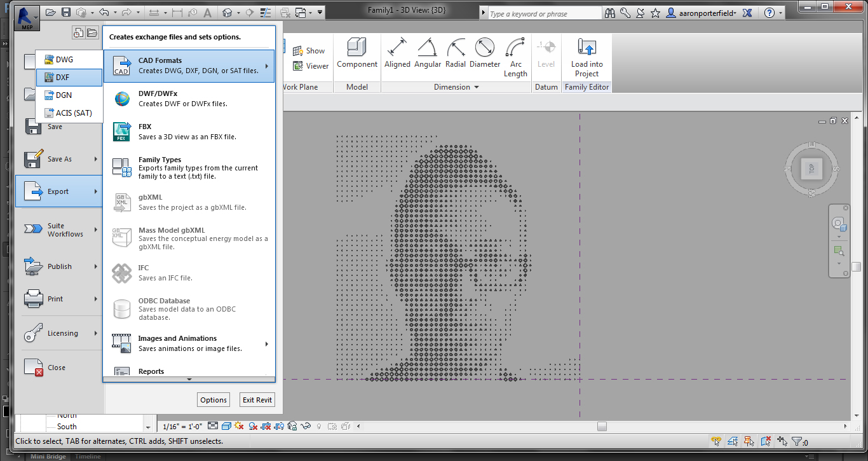Select the Arc Length dimension tool
The image size is (868, 461).
coord(515,57)
